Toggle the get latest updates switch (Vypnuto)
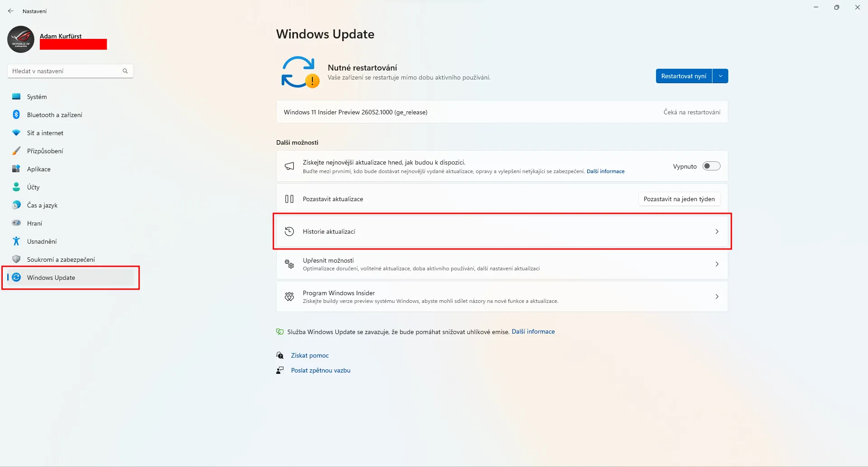The width and height of the screenshot is (868, 467). (x=711, y=166)
